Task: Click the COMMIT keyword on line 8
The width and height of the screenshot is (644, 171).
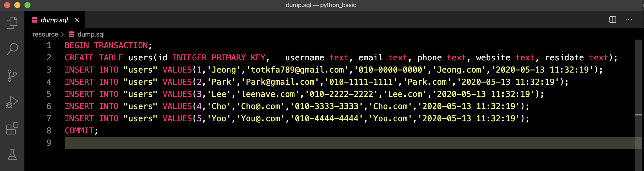Action: tap(79, 131)
